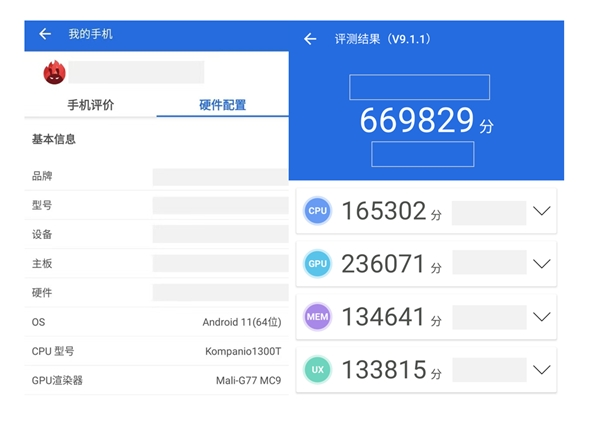Expand the CPU score details chevron
Screen dimensions: 600x421
[542, 211]
